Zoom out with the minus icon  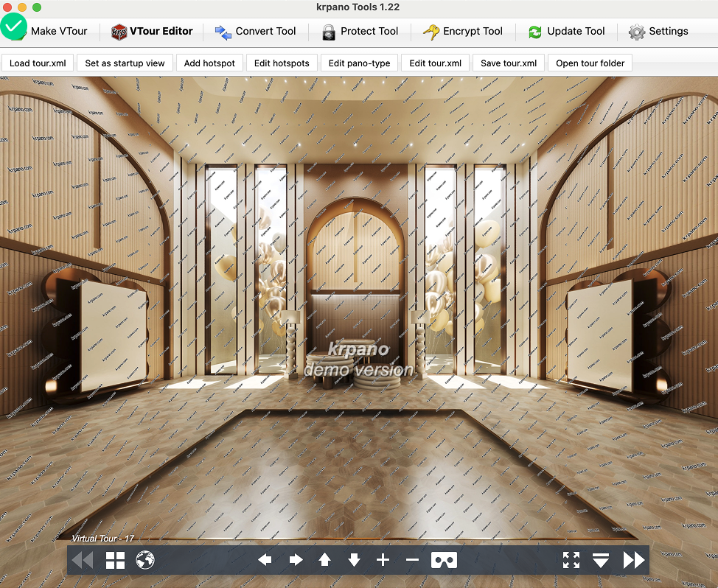tap(412, 559)
